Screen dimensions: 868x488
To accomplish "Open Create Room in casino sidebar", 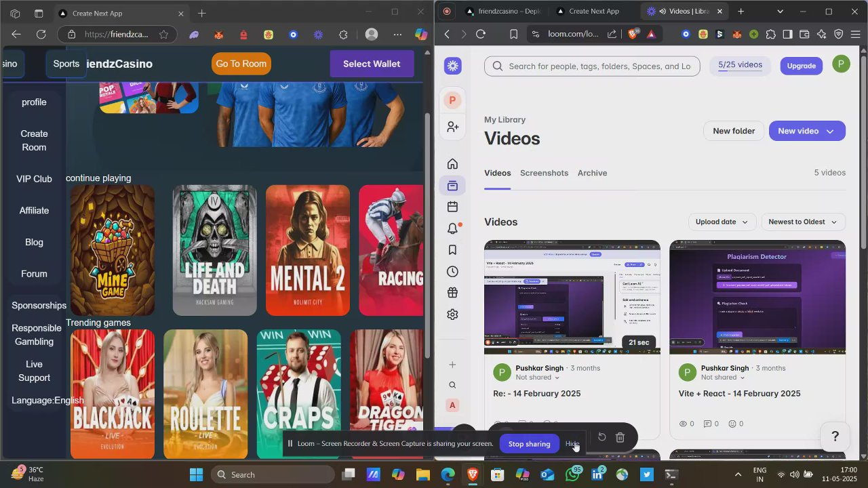I will tap(34, 140).
